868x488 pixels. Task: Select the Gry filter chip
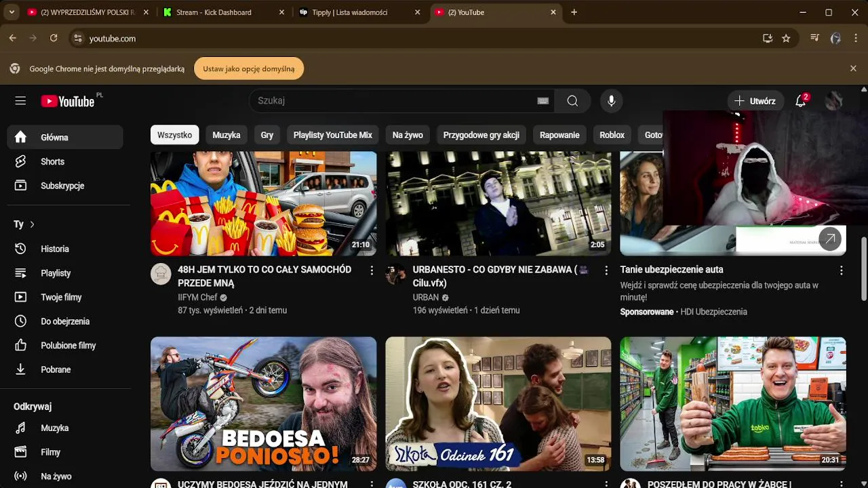point(267,135)
